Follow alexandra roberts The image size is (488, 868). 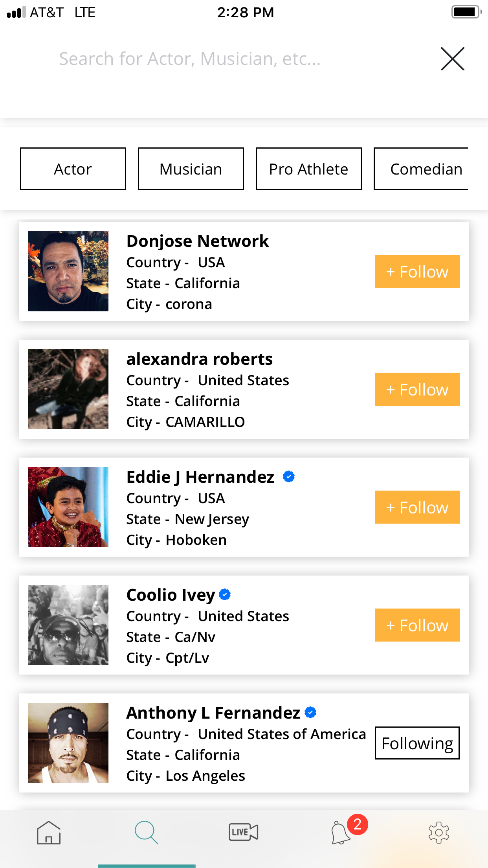click(417, 389)
